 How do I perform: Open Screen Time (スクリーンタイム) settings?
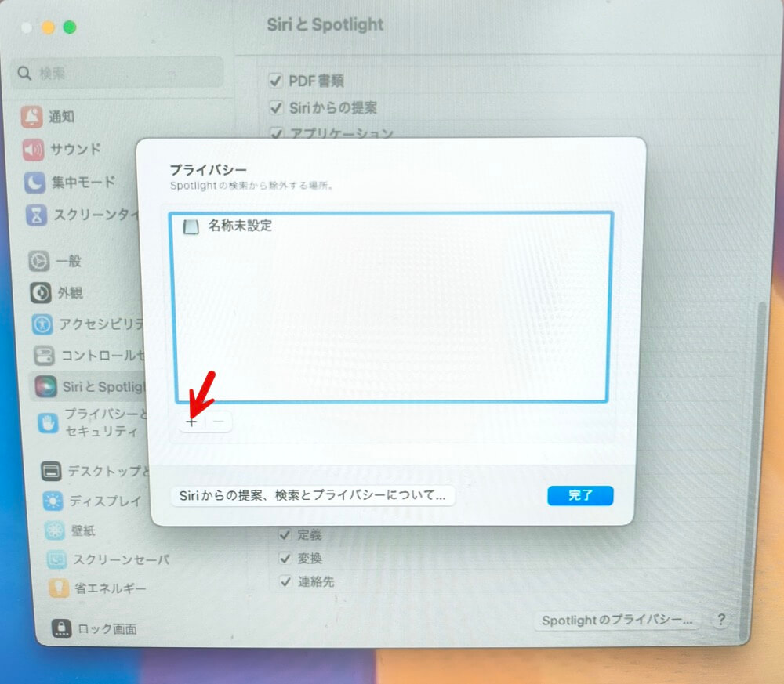tap(77, 215)
